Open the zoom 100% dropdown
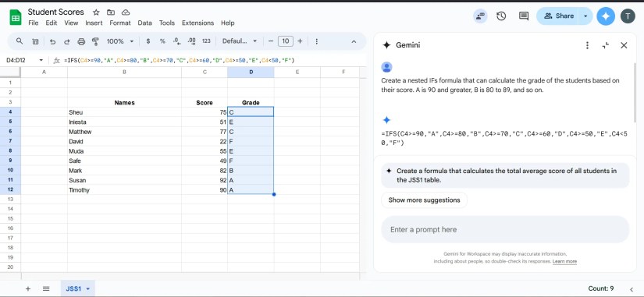The image size is (644, 297). click(120, 41)
